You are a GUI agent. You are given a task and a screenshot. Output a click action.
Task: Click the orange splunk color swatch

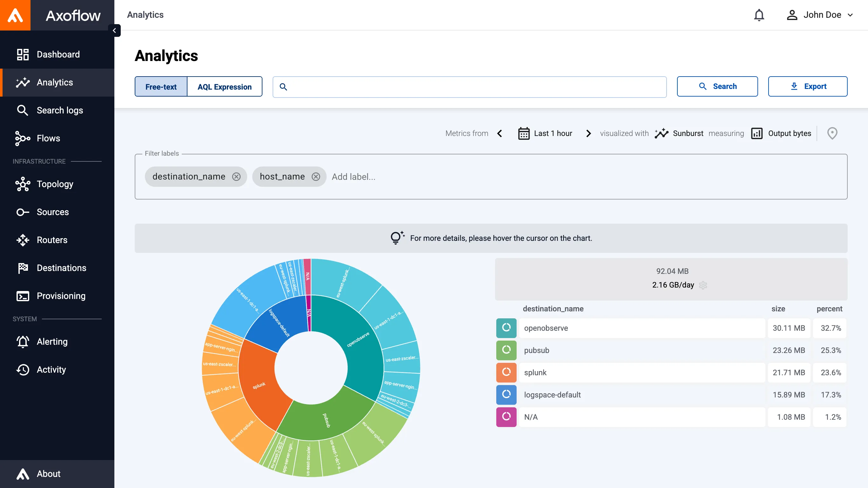[506, 372]
